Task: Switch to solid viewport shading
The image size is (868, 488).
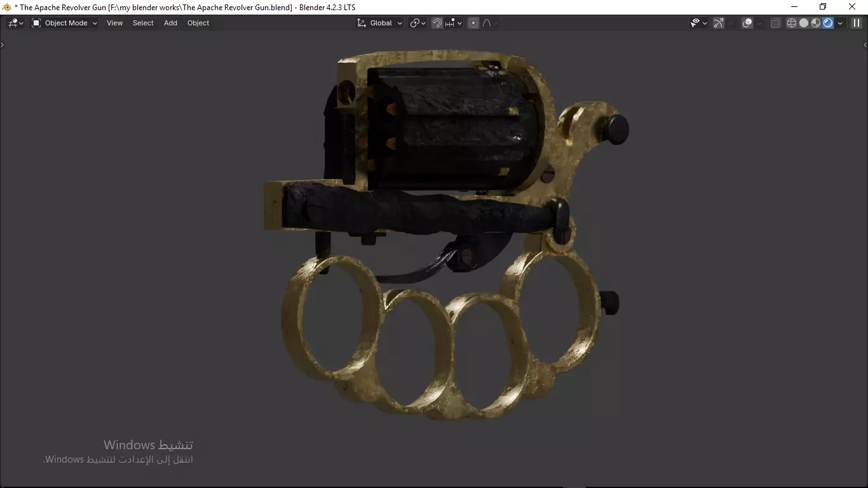Action: pos(804,23)
